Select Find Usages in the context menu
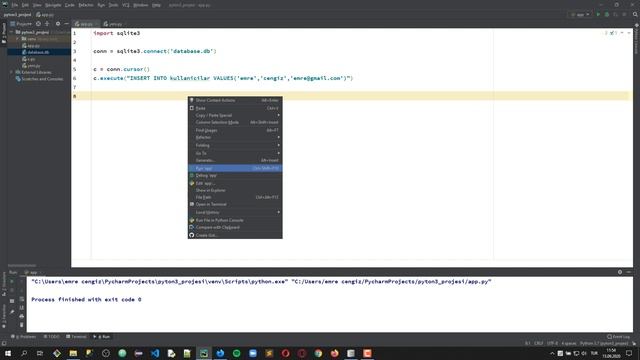This screenshot has width=640, height=360. [235, 130]
